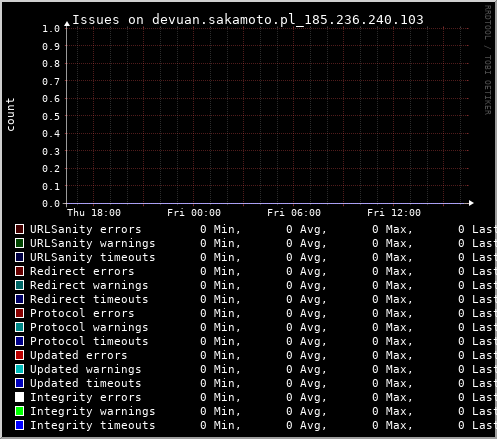Click the Fri 00:00 time axis label

[194, 213]
